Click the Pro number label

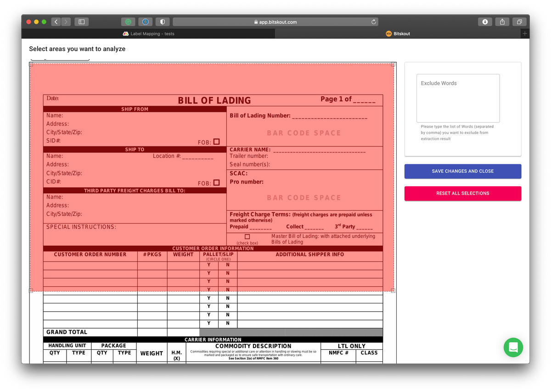tap(247, 182)
